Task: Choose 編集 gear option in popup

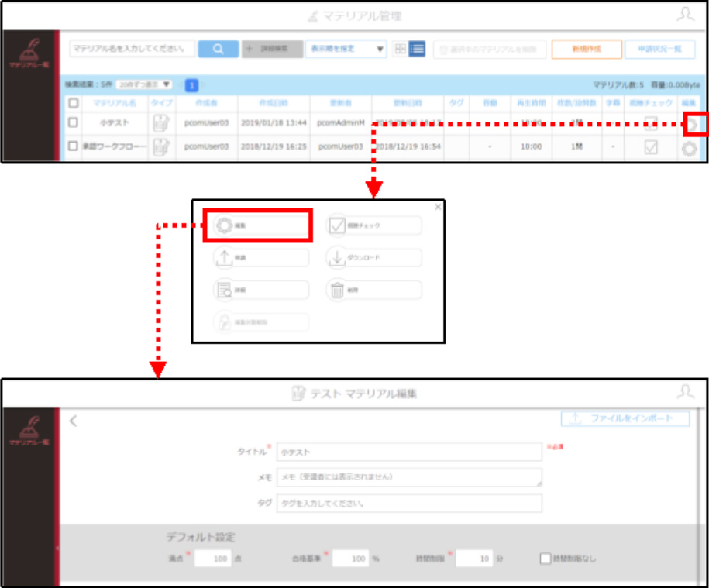Action: coord(261,225)
